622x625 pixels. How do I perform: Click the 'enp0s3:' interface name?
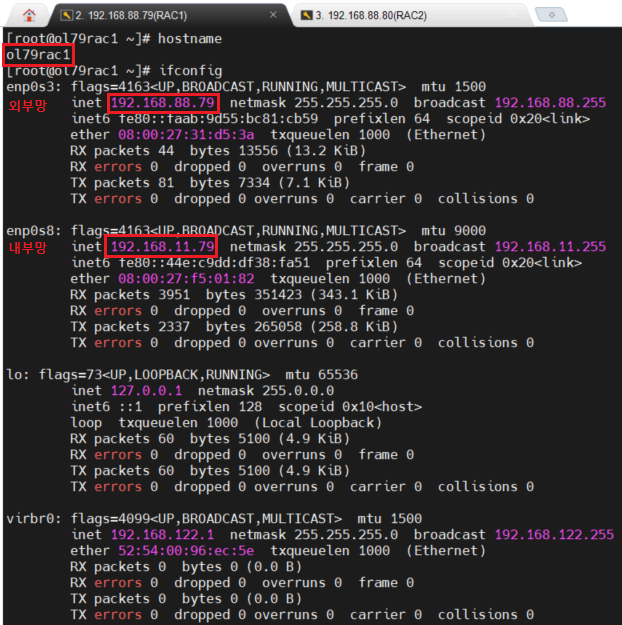[34, 87]
